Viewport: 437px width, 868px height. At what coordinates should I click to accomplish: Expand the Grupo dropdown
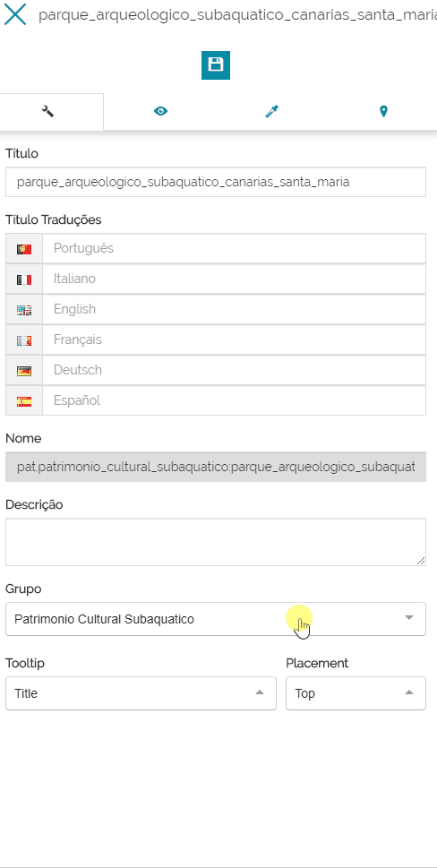pyautogui.click(x=216, y=619)
